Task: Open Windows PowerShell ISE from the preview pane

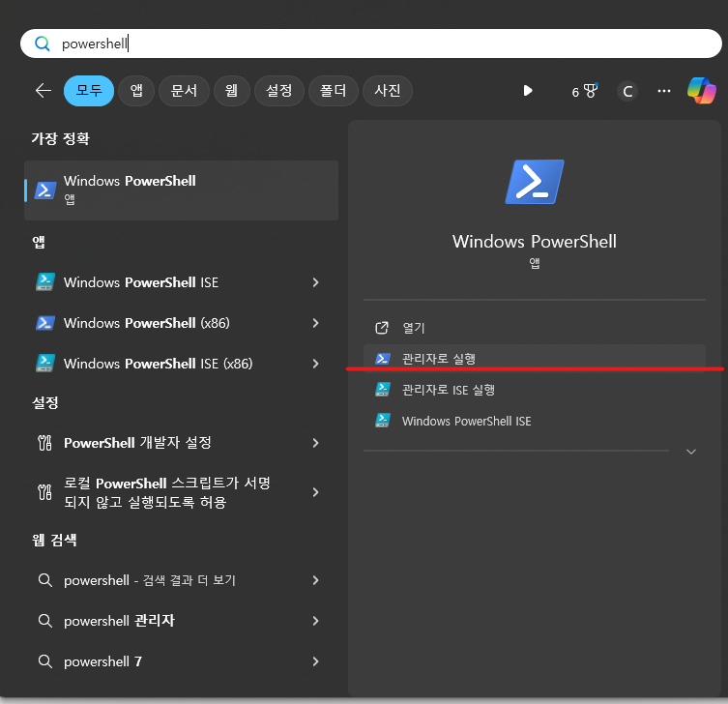Action: pos(535,421)
